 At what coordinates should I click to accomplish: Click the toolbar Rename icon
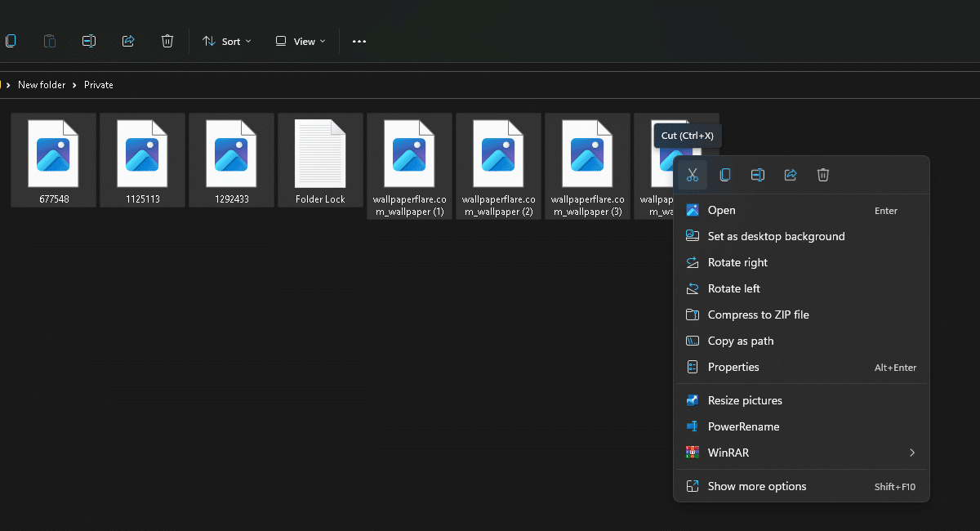coord(89,41)
